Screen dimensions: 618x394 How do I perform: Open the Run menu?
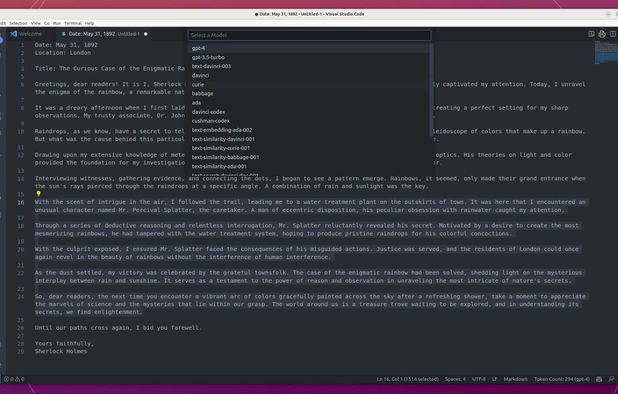[57, 23]
